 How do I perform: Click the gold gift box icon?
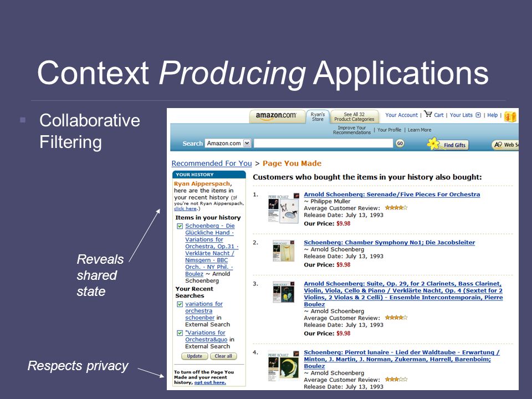pos(510,116)
